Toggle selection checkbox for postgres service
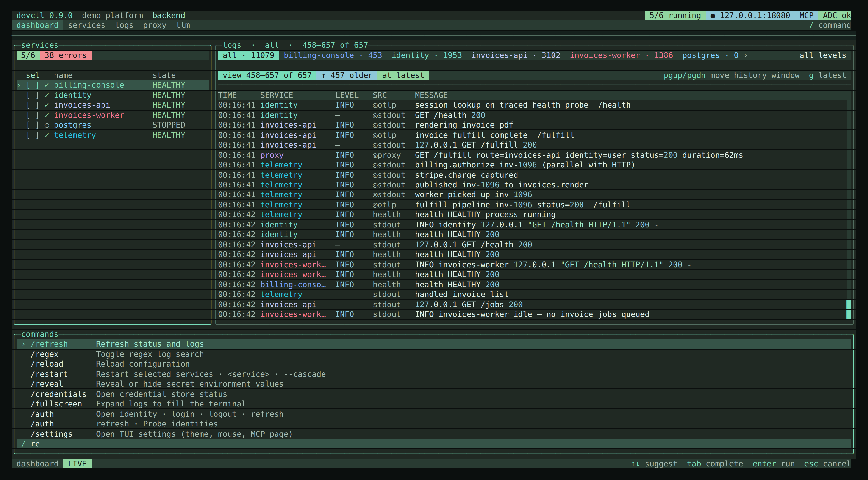 pyautogui.click(x=33, y=125)
